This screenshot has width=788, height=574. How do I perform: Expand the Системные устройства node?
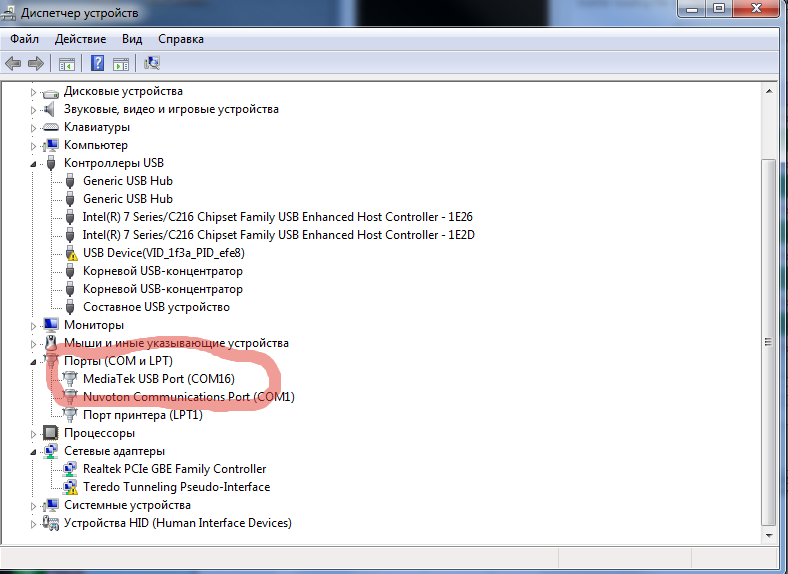coord(33,506)
